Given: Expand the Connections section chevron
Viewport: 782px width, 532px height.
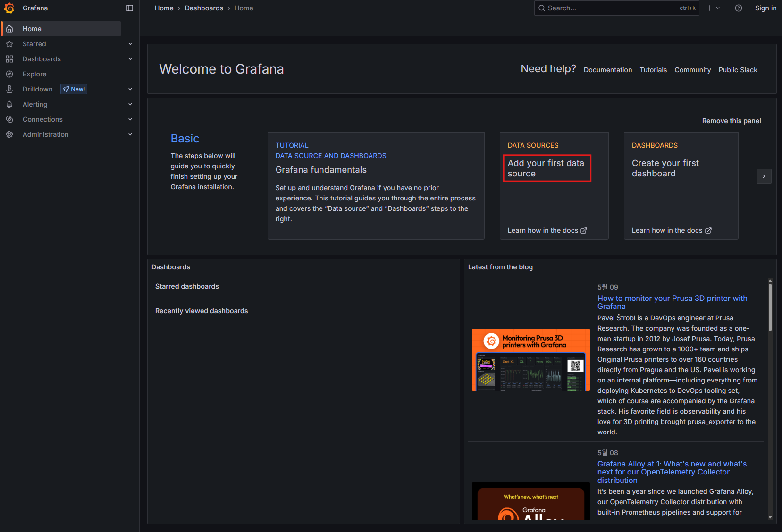Looking at the screenshot, I should pos(130,119).
